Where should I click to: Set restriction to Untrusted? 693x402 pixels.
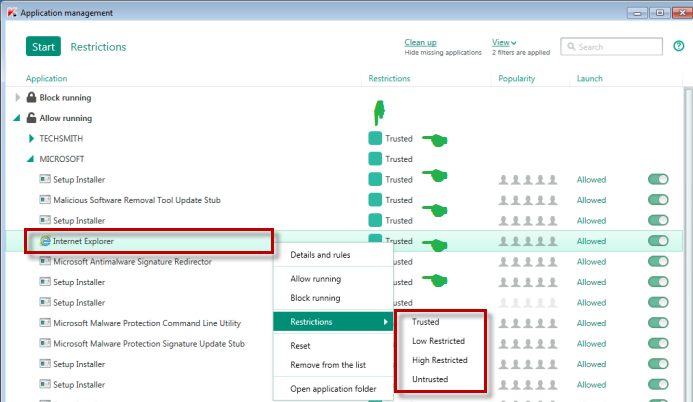(430, 379)
